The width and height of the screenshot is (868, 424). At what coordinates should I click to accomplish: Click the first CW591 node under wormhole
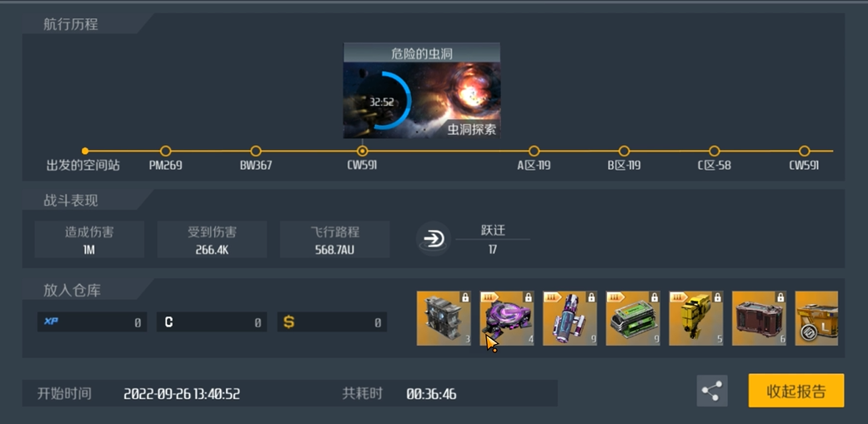[x=362, y=151]
